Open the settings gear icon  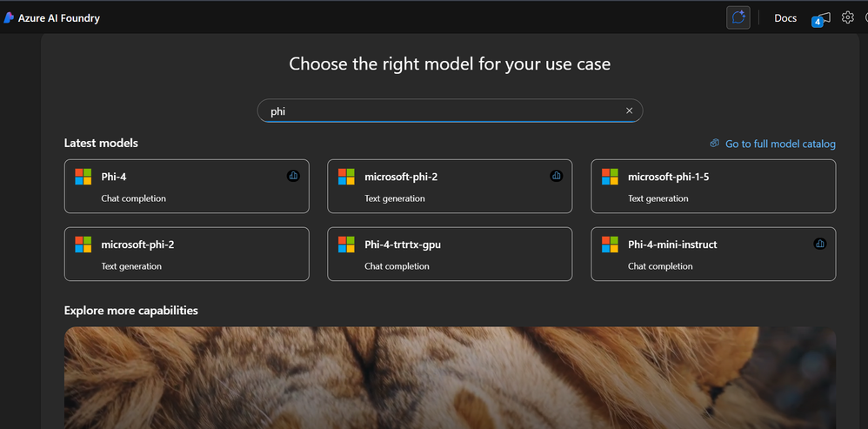pos(847,17)
